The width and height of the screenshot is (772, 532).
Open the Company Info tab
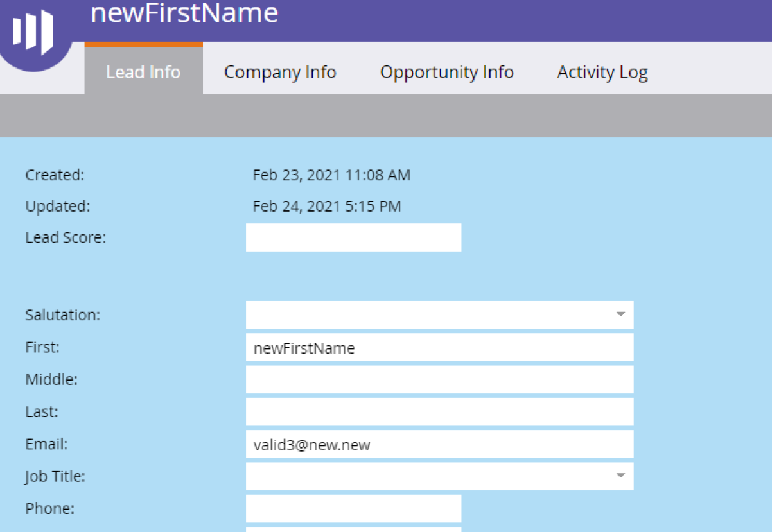point(280,72)
